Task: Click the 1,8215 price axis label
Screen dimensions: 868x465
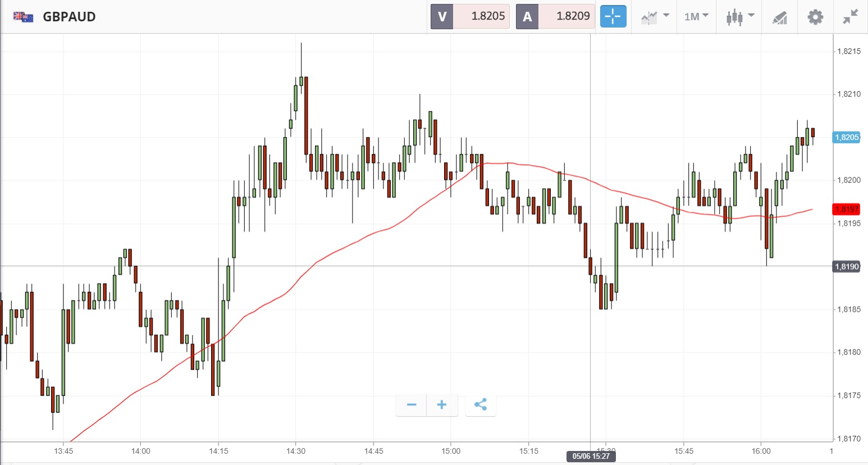Action: tap(848, 51)
